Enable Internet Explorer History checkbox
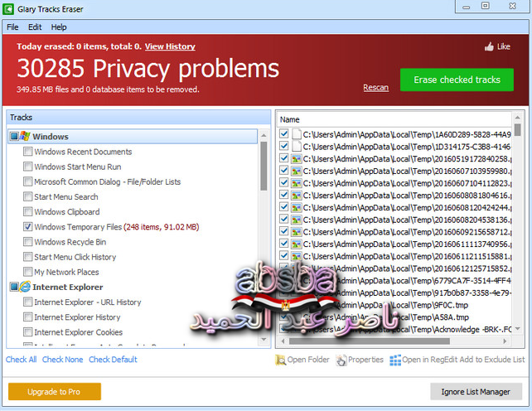This screenshot has width=532, height=411. tap(28, 317)
